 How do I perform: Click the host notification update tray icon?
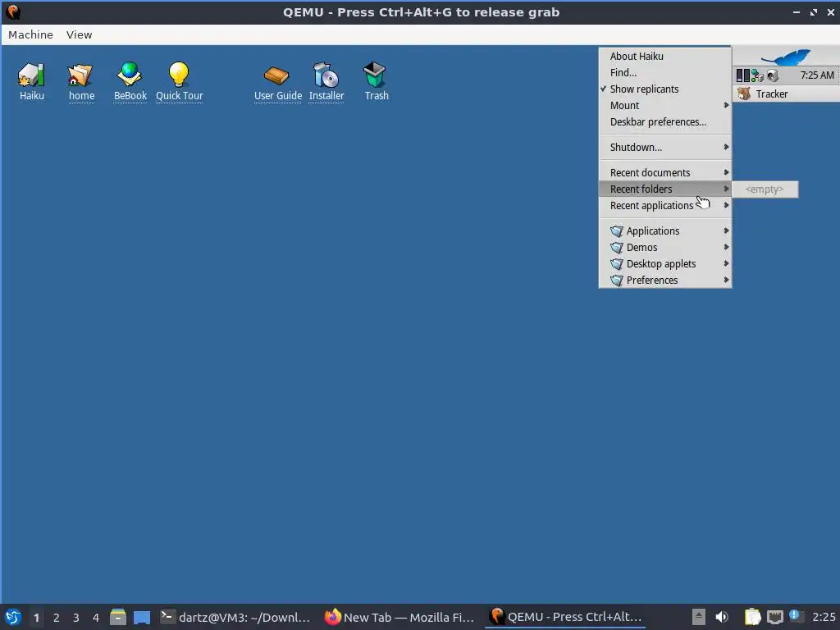(x=795, y=616)
